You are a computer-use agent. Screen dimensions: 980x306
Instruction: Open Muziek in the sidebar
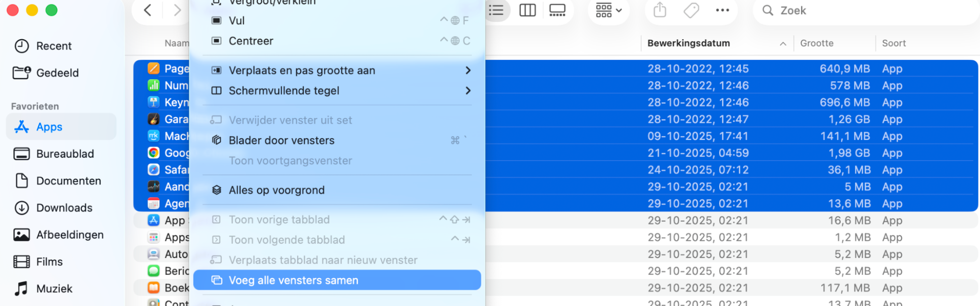tap(61, 288)
